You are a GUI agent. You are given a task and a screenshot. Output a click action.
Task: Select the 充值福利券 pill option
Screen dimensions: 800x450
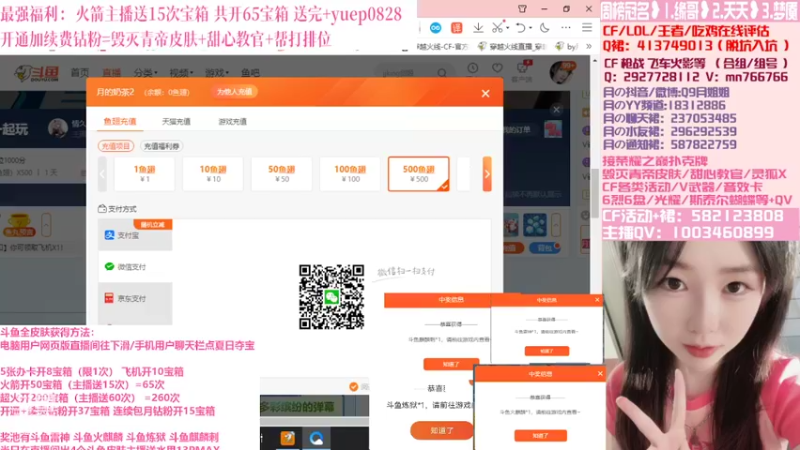[162, 146]
